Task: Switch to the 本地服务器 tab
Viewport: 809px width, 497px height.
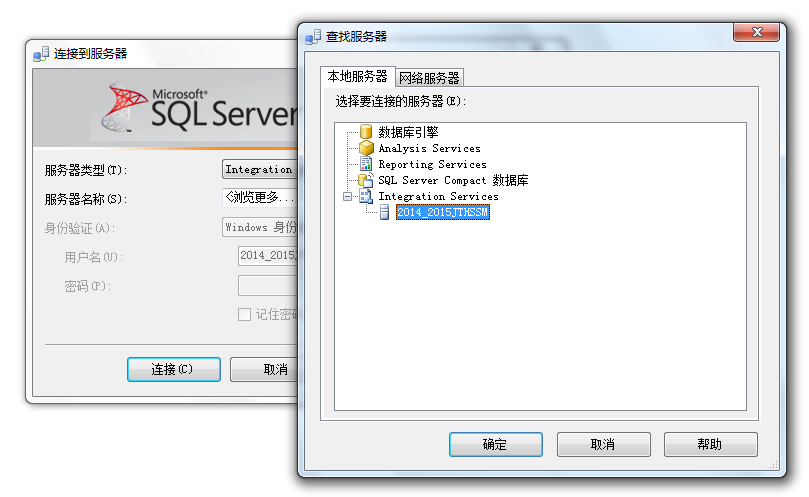Action: [x=358, y=76]
